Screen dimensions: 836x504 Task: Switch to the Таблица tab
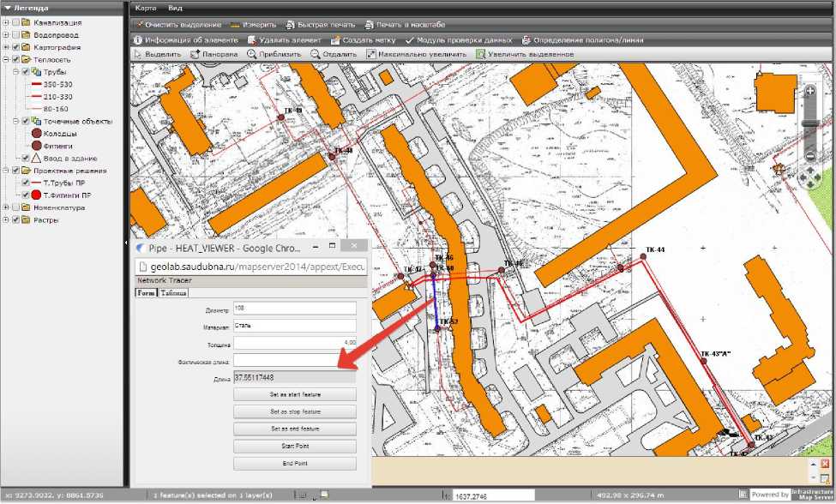174,292
